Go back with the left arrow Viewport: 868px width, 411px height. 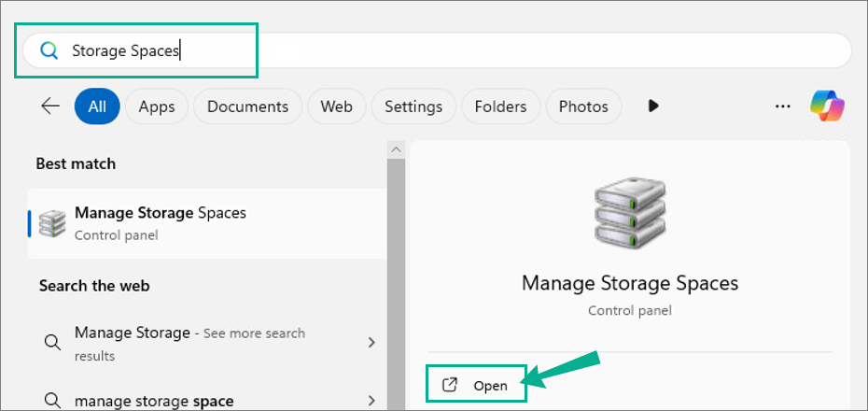tap(50, 106)
